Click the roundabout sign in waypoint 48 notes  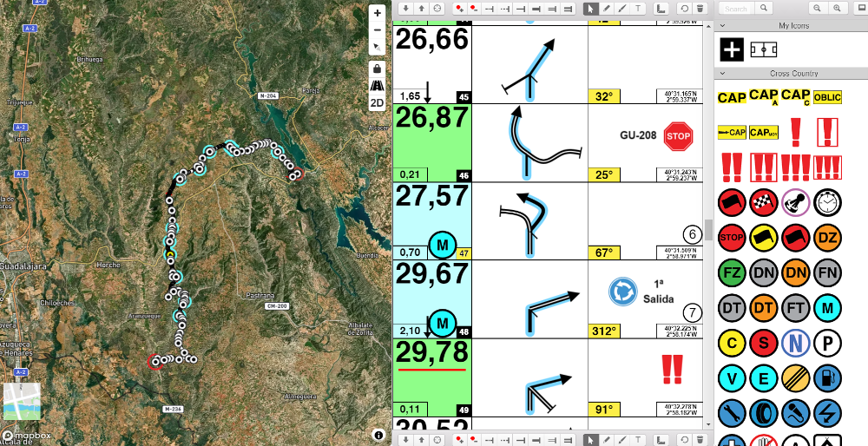622,292
